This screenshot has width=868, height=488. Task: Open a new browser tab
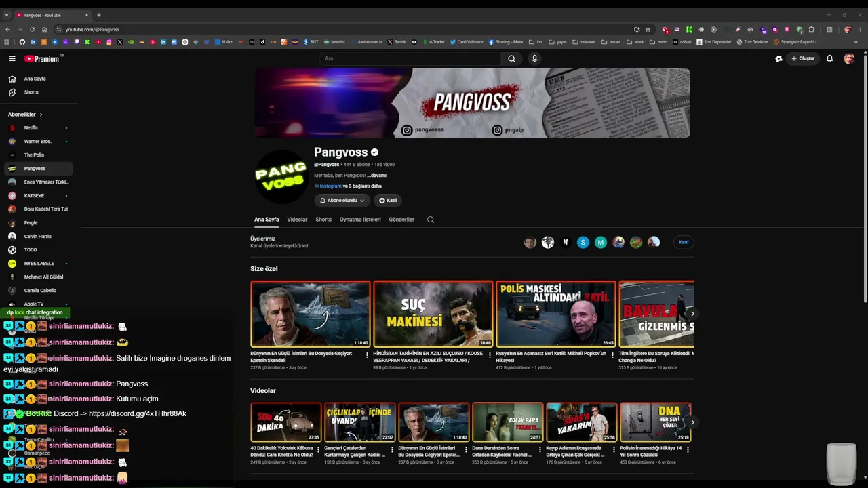click(99, 15)
